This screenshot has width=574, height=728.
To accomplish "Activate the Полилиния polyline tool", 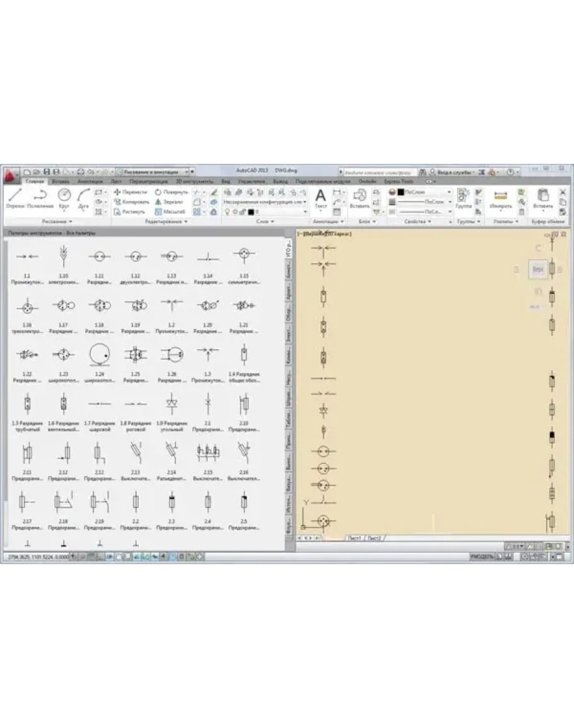I will [x=39, y=196].
